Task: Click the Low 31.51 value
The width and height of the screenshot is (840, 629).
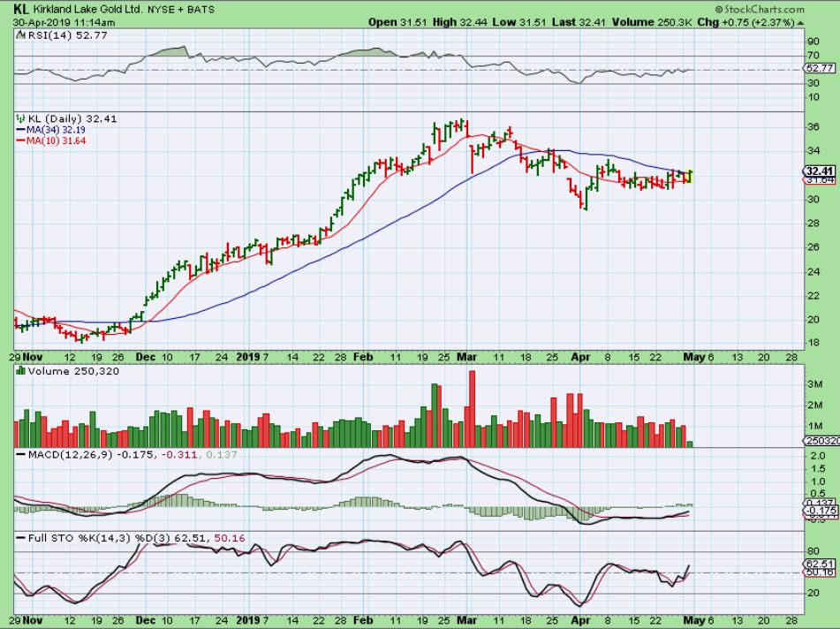Action: (x=519, y=22)
